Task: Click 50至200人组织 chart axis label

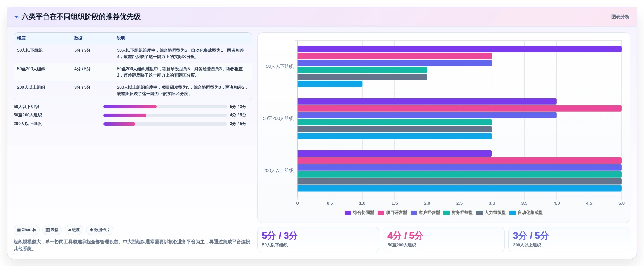Action: point(278,118)
